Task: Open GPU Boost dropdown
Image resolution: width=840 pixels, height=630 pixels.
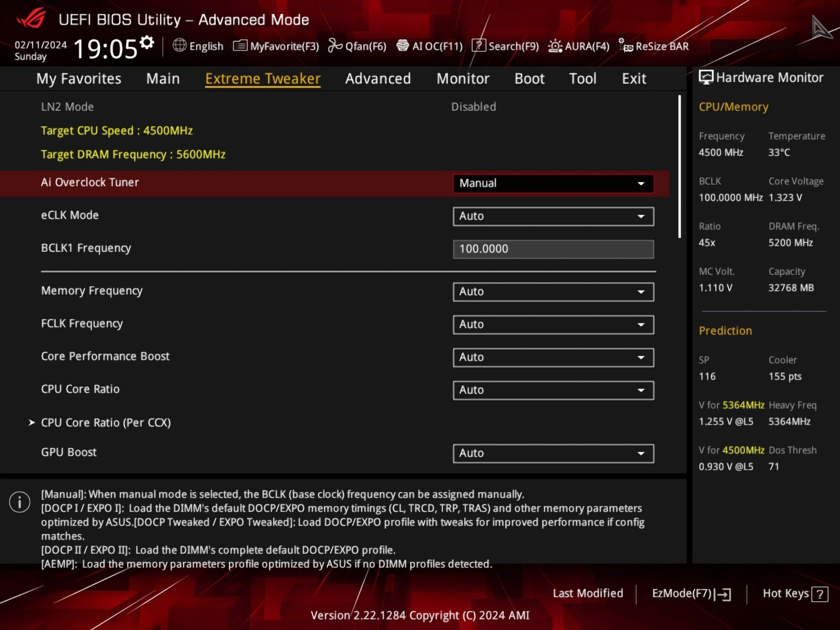Action: pyautogui.click(x=553, y=453)
